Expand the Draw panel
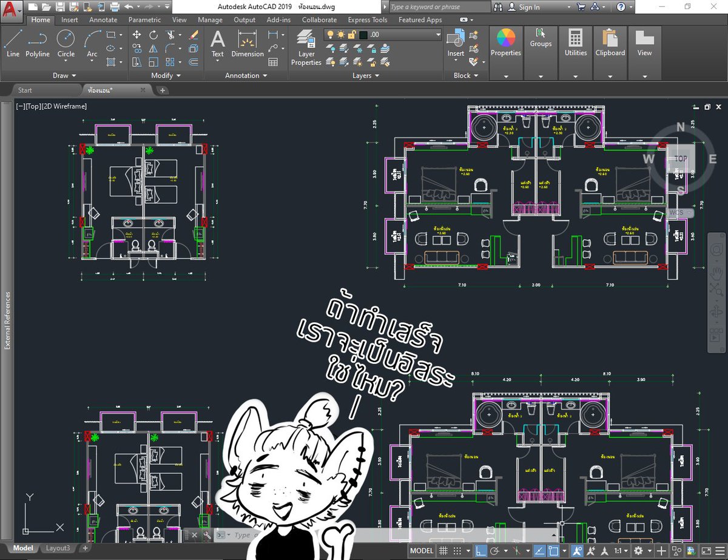 64,76
